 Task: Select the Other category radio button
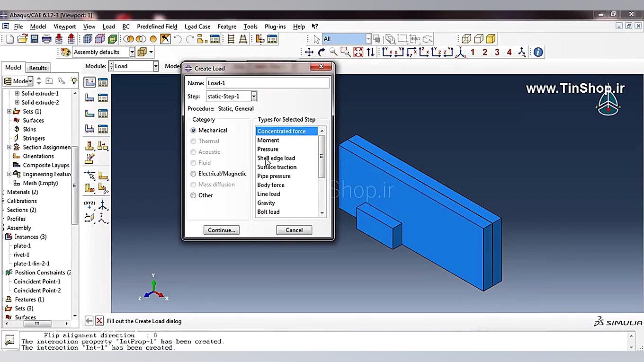(193, 195)
